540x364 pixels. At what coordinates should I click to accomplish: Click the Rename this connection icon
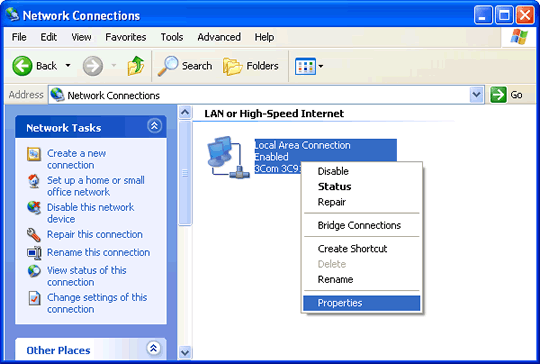click(x=34, y=253)
